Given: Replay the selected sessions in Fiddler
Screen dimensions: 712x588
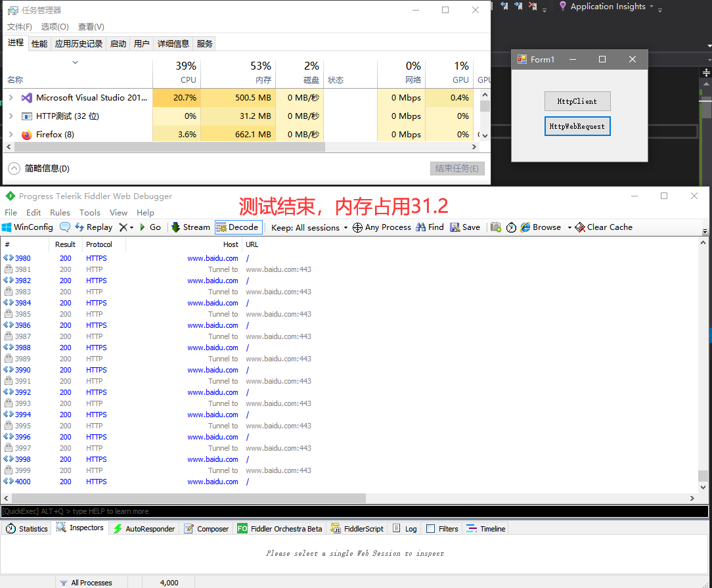Looking at the screenshot, I should (x=93, y=227).
